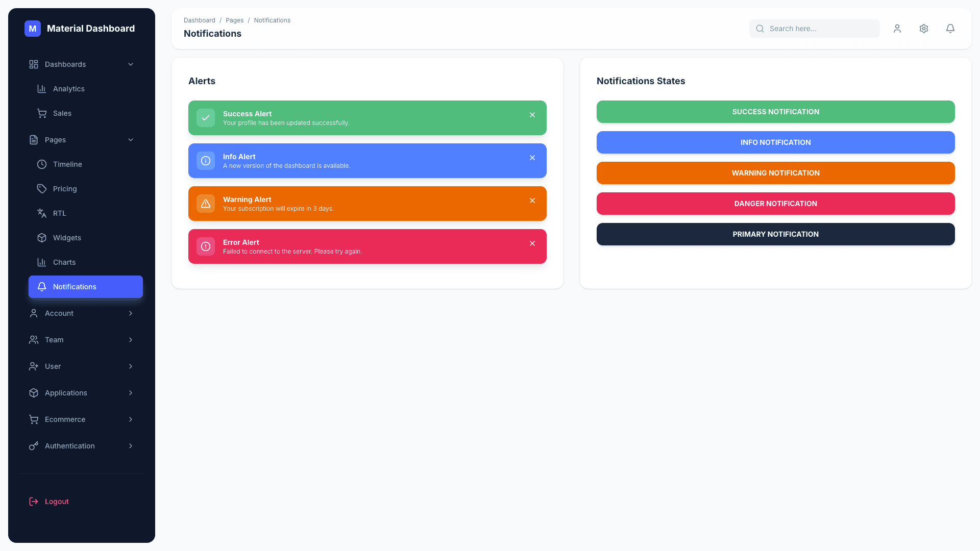
Task: Dismiss the Success Alert
Action: [532, 115]
